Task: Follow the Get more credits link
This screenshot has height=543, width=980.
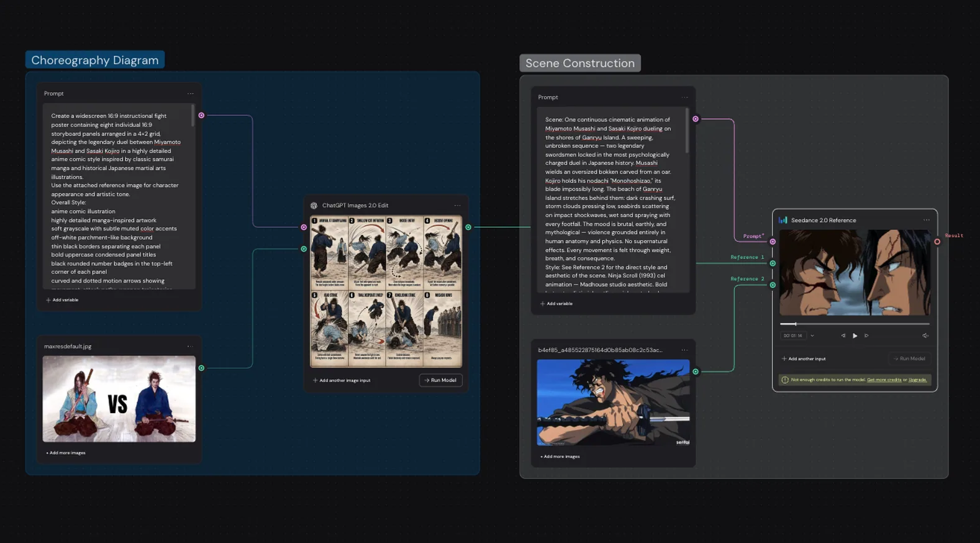Action: 884,380
